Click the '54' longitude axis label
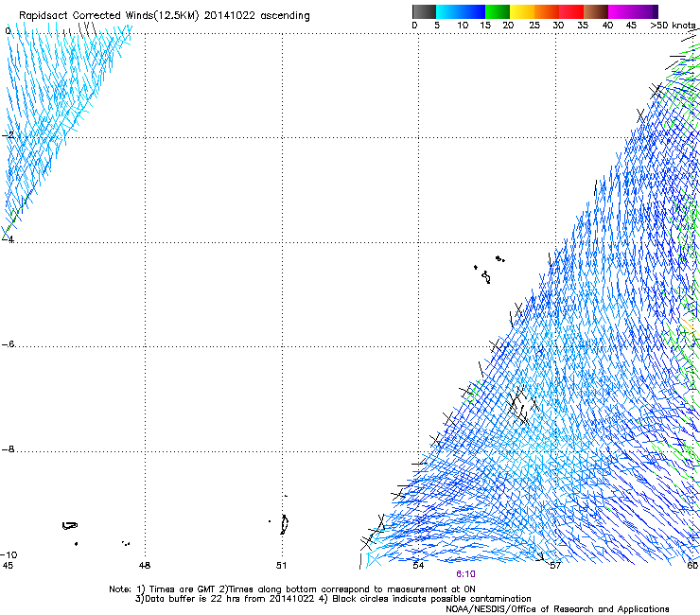The image size is (700, 615). [x=418, y=566]
